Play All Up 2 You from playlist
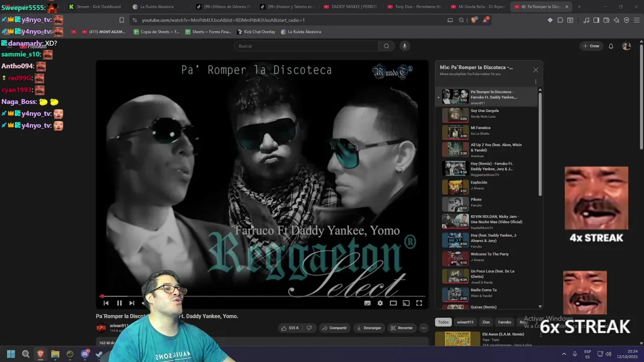The width and height of the screenshot is (644, 362). tap(487, 150)
